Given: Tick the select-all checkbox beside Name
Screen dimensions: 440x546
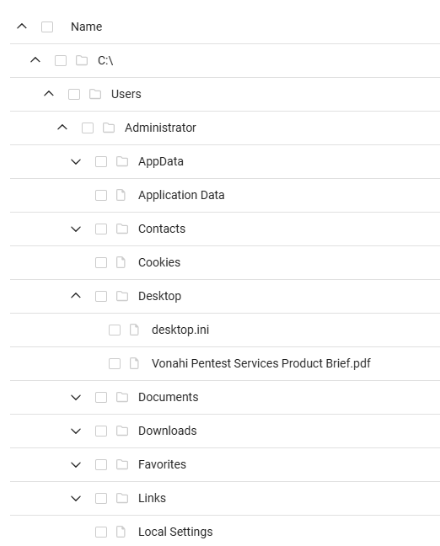Looking at the screenshot, I should click(x=47, y=27).
